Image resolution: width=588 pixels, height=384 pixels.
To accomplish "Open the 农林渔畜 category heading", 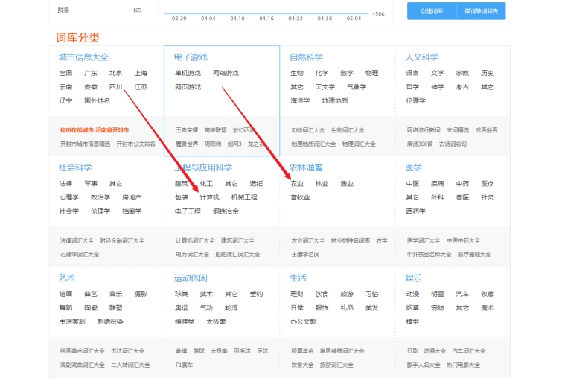I will (x=306, y=167).
